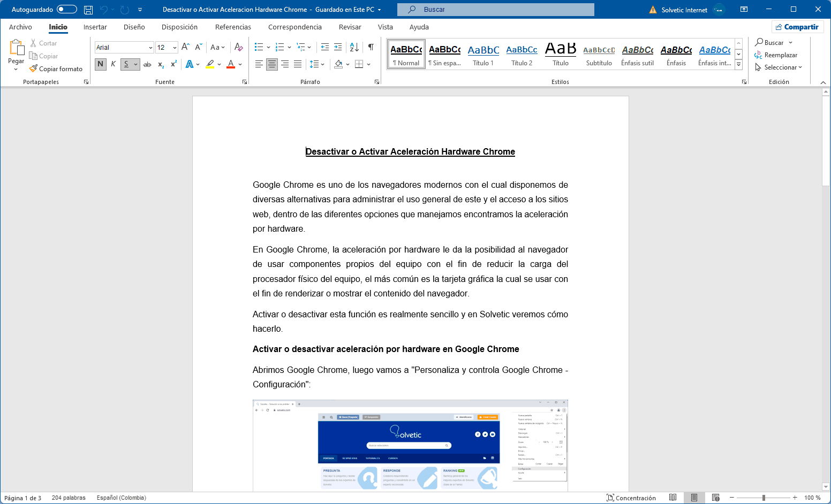The width and height of the screenshot is (831, 504).
Task: Switch to the Diseño tab
Action: click(x=134, y=27)
